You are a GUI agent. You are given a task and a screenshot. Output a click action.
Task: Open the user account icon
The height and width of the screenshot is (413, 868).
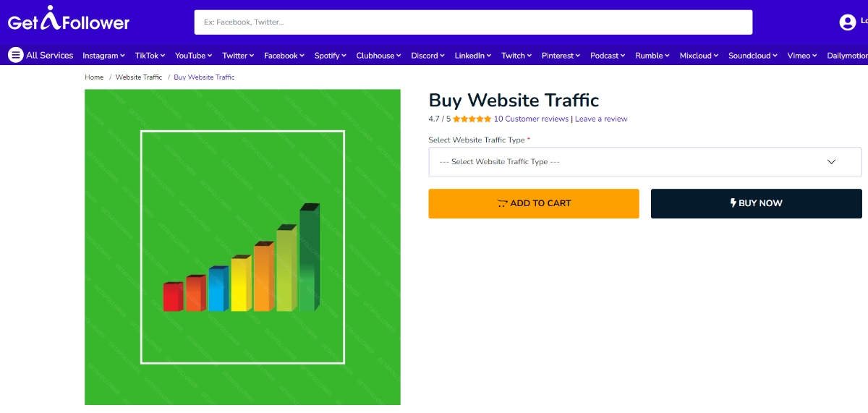847,22
